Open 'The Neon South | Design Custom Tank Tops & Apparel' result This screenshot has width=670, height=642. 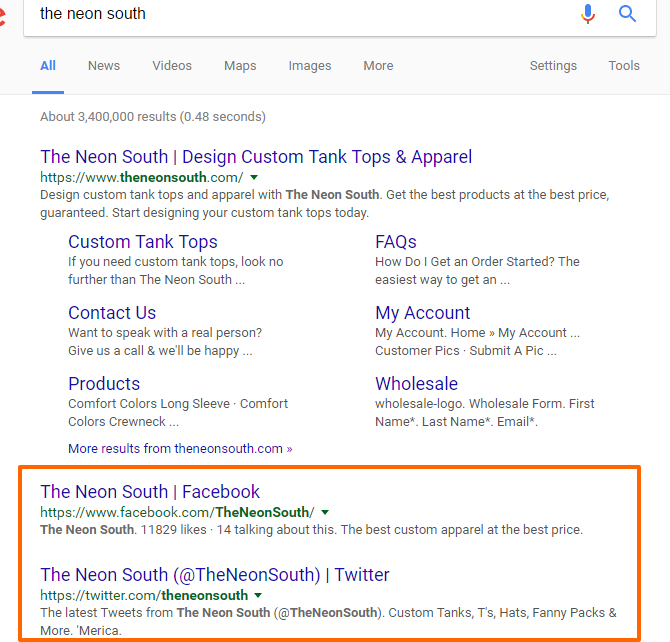(256, 157)
